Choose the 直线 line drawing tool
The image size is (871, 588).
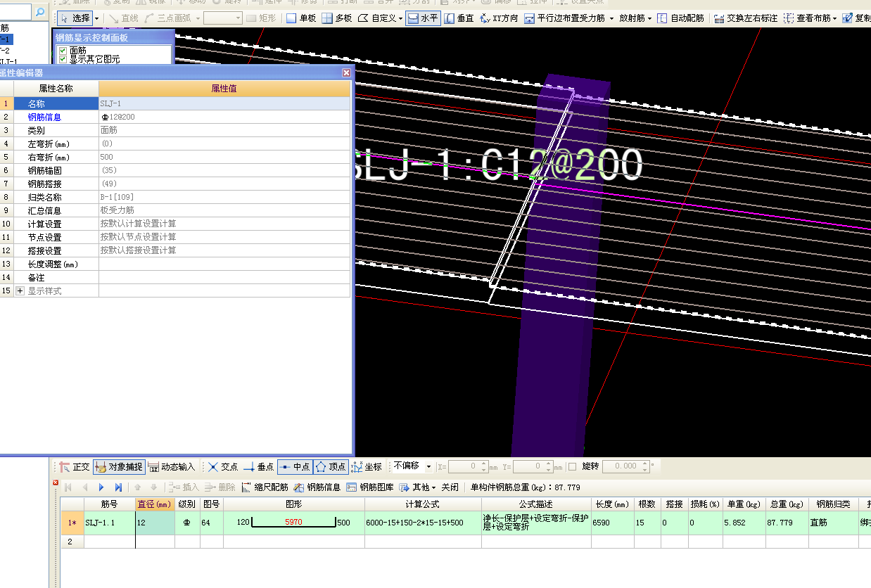[122, 18]
